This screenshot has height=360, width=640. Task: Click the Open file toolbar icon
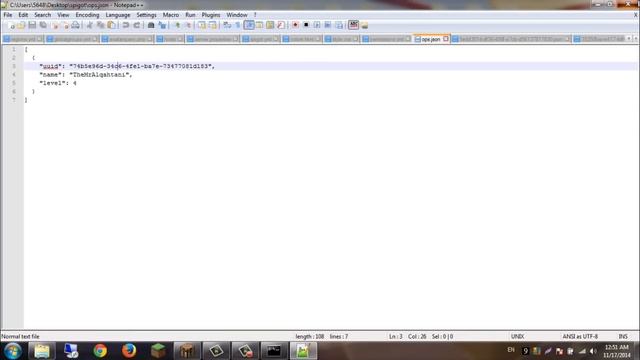(21, 25)
